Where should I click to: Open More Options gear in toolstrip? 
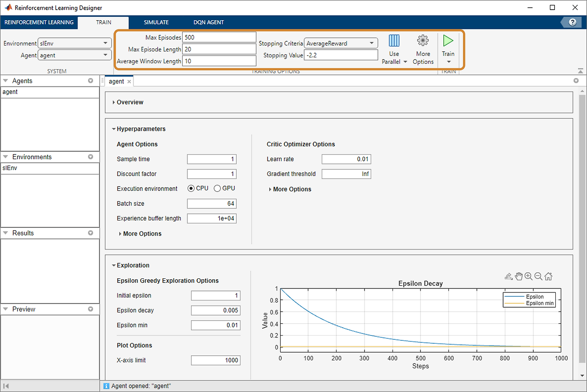[x=423, y=40]
